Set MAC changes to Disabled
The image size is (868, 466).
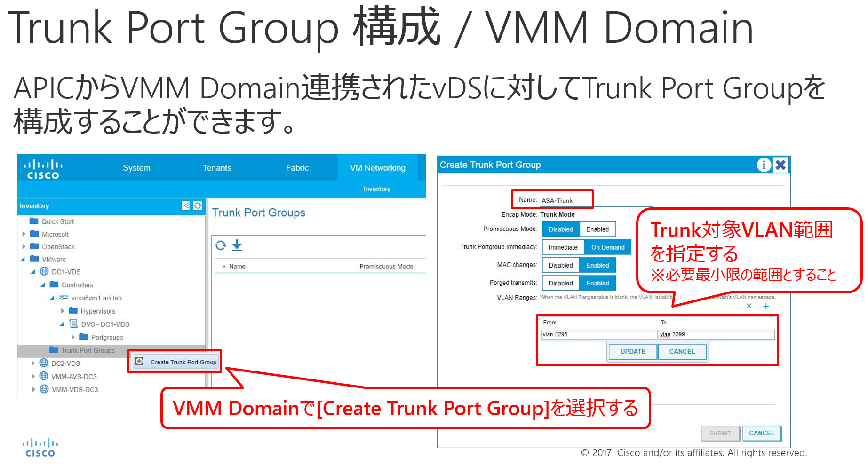coord(561,265)
